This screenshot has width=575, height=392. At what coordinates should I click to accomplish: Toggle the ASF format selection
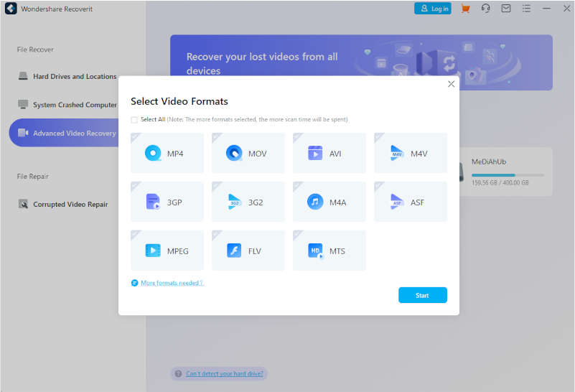click(x=410, y=202)
